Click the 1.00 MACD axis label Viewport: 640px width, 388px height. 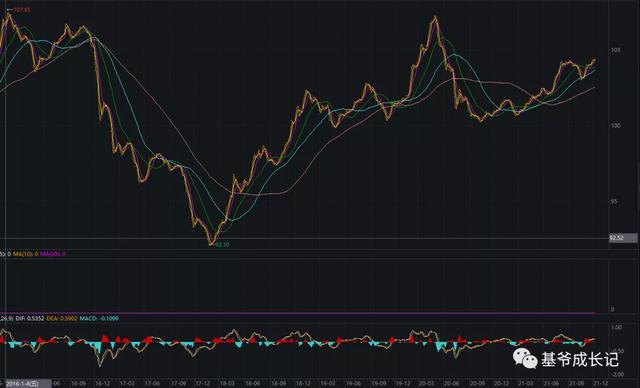(616, 328)
